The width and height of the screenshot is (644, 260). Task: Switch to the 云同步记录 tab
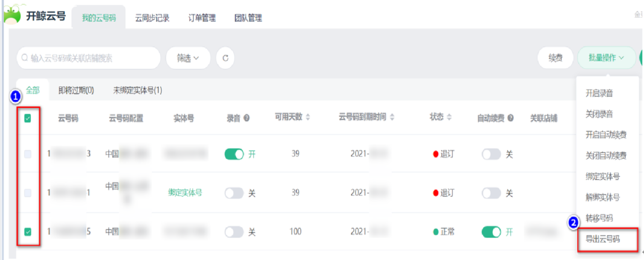click(x=152, y=18)
